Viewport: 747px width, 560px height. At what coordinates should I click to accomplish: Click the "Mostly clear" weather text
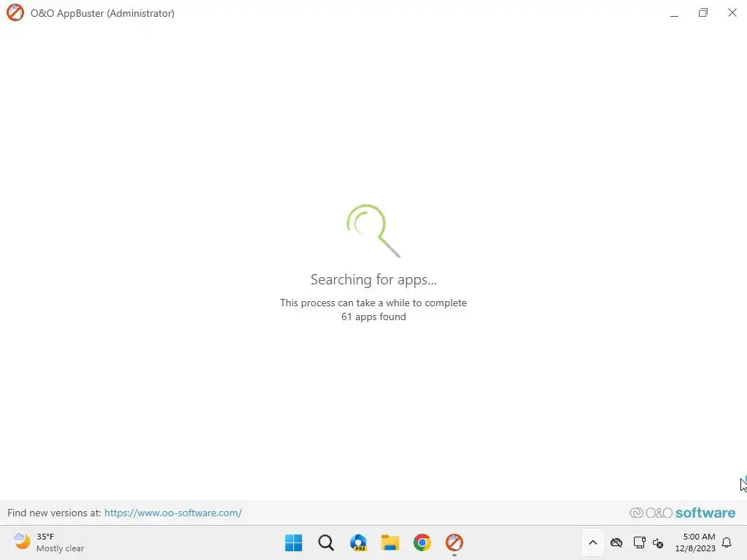pyautogui.click(x=60, y=548)
